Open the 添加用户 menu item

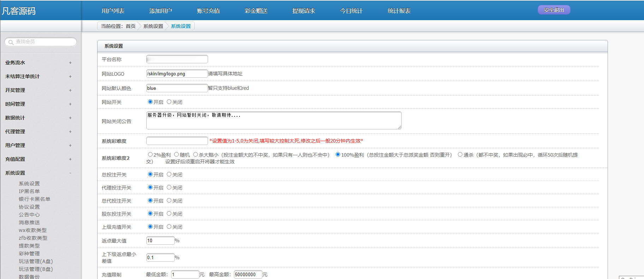(x=161, y=11)
